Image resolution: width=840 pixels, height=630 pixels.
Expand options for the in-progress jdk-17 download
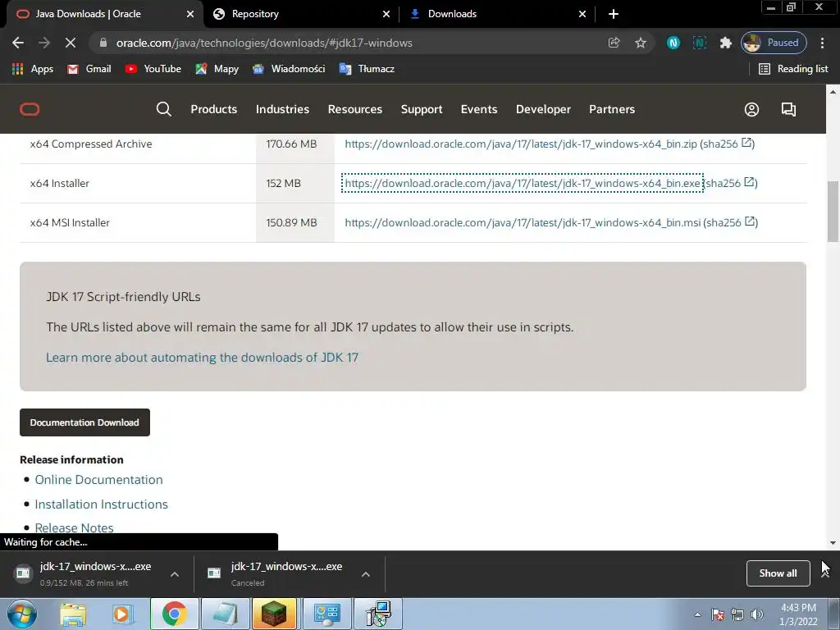click(x=175, y=574)
